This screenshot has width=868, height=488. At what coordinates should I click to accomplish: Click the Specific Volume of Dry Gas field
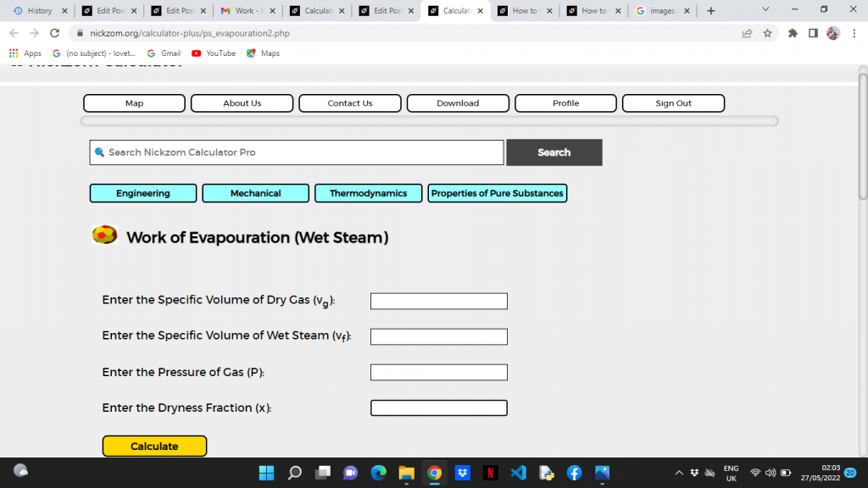pos(438,301)
